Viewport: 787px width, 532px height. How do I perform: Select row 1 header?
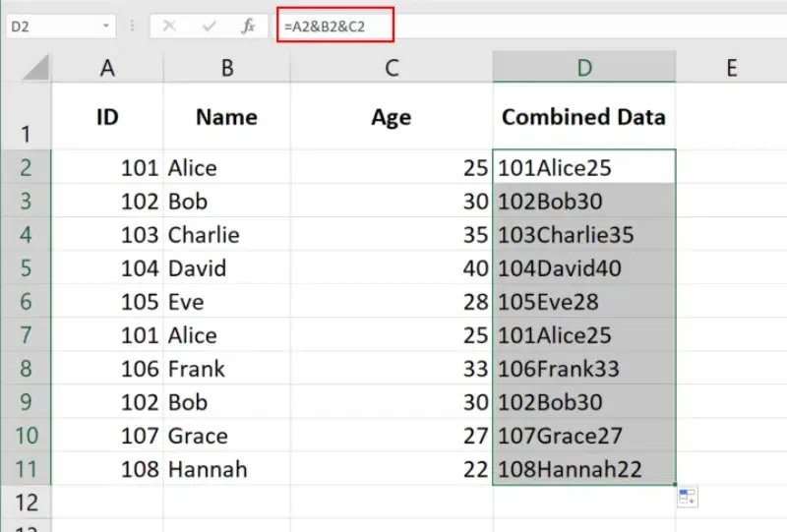point(26,118)
